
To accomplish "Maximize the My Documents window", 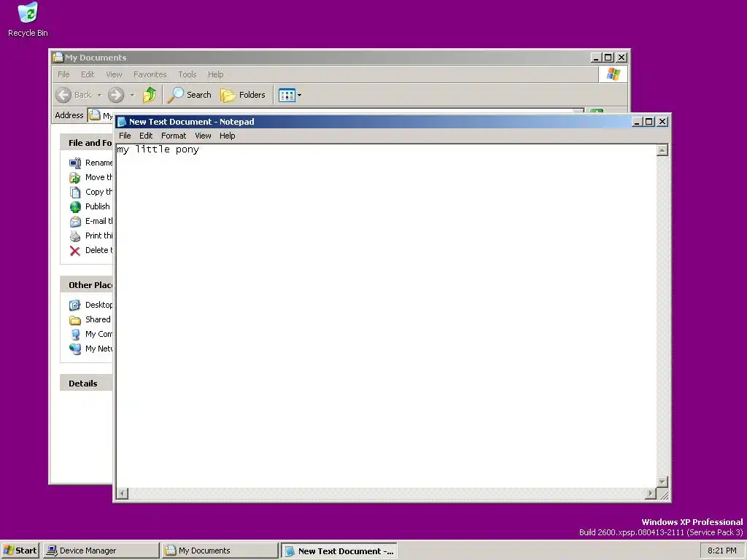I will [608, 58].
